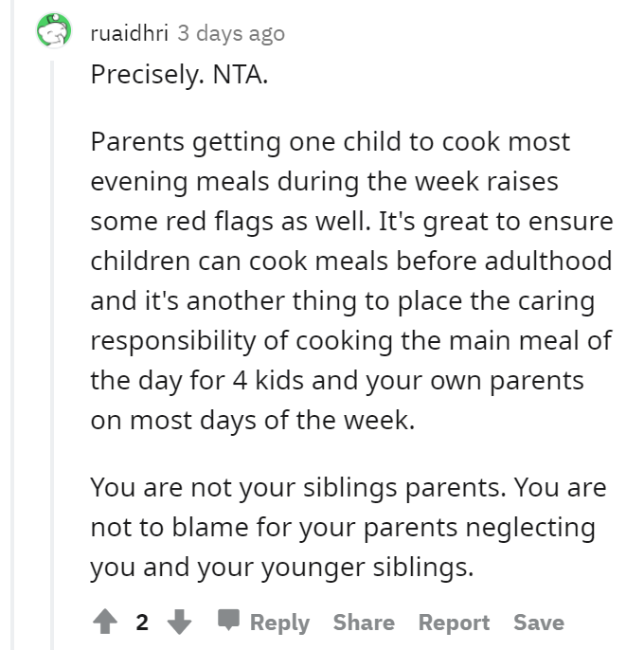
Task: Click the paragraph starting "You are not your siblings"
Action: coord(349,527)
